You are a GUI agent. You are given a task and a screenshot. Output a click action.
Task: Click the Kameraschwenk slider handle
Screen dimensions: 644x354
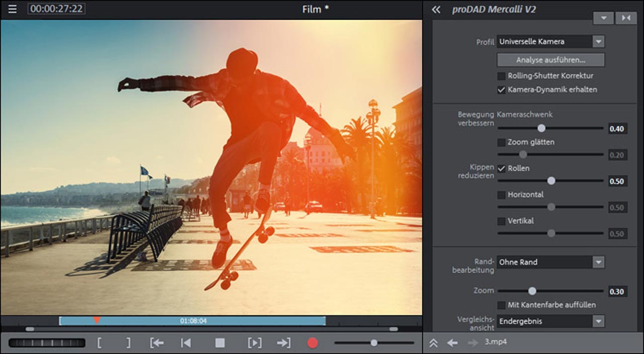pos(541,128)
